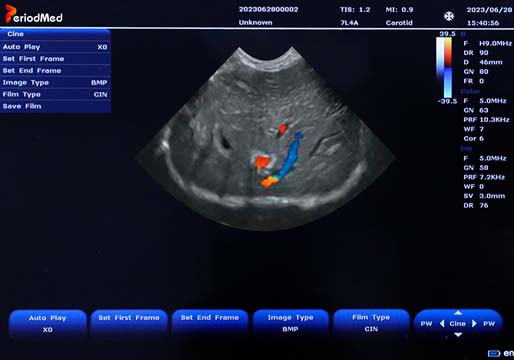The width and height of the screenshot is (514, 360).
Task: Click the -39.5 scale minimum value
Action: click(x=447, y=101)
